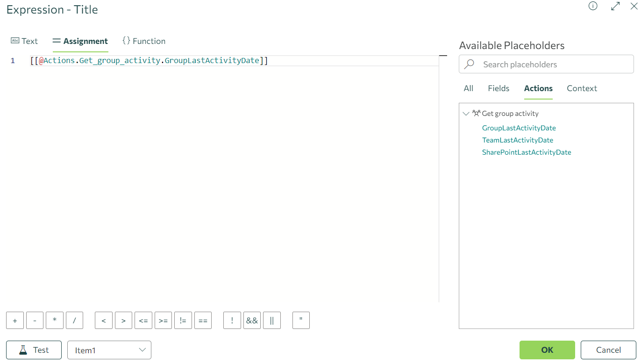This screenshot has width=641, height=364.
Task: Insert the plus operator
Action: point(15,321)
